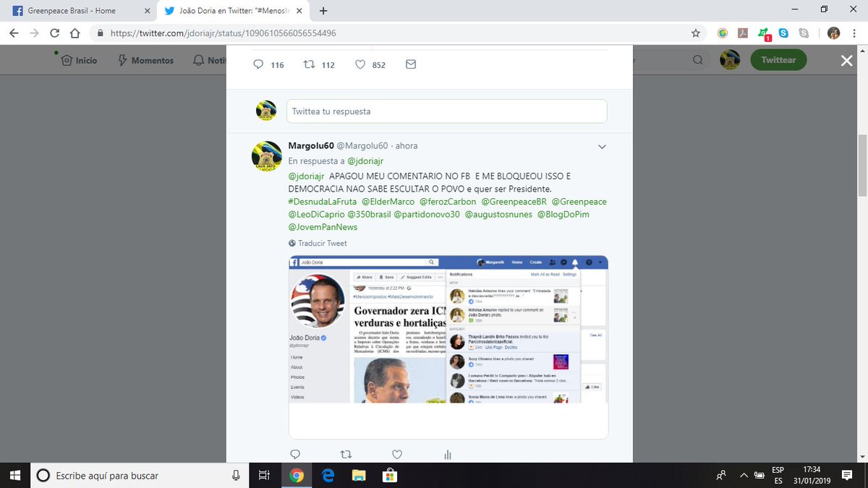Click reply icon under Margolu60 tweet
868x488 pixels.
pyautogui.click(x=295, y=455)
